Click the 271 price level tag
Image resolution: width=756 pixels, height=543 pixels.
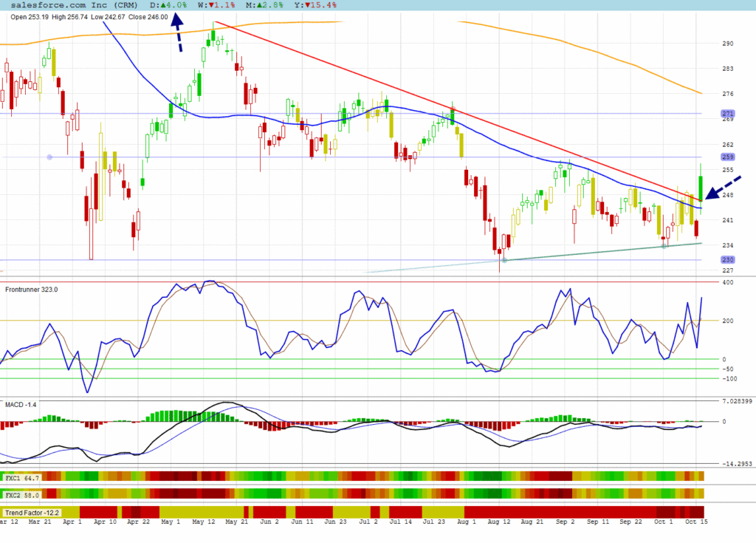(x=726, y=113)
